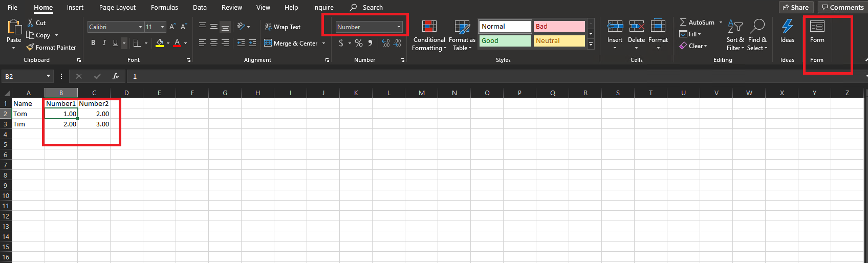
Task: Expand the Name Box dropdown arrow
Action: pyautogui.click(x=48, y=76)
